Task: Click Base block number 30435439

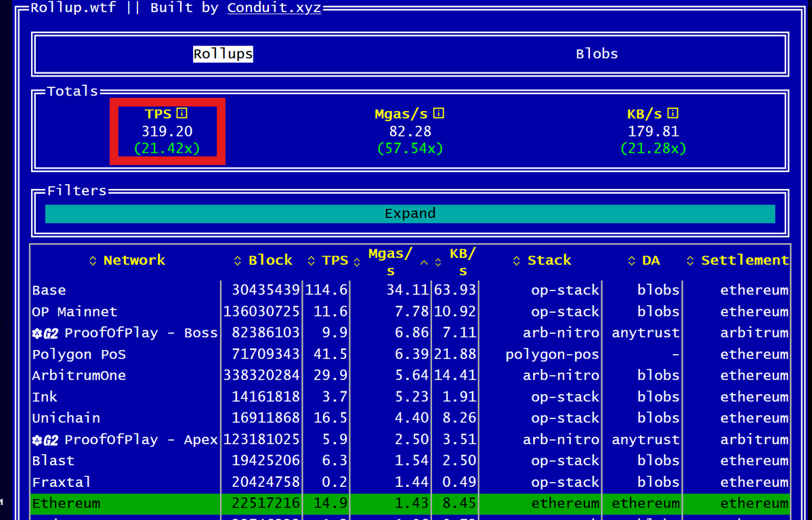Action: point(265,290)
